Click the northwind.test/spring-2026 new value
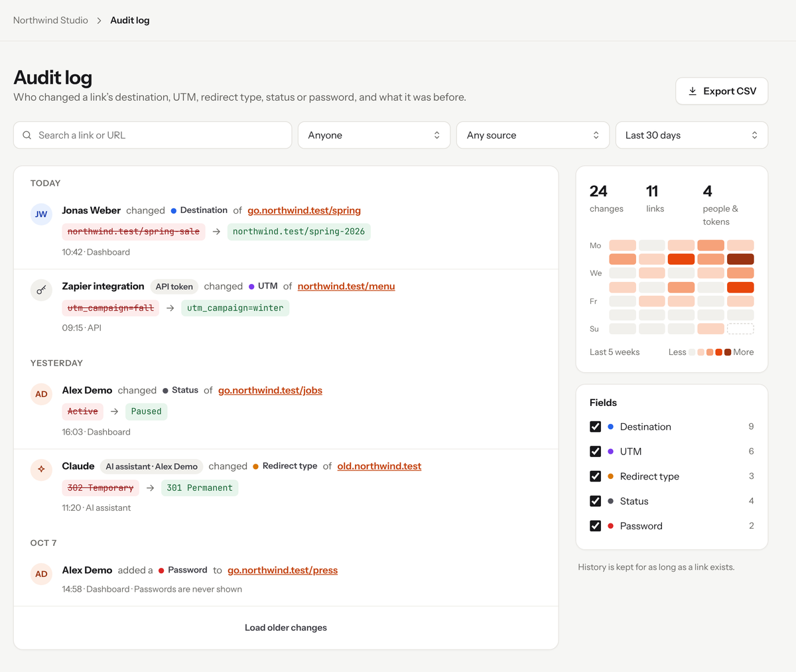796x672 pixels. [298, 232]
